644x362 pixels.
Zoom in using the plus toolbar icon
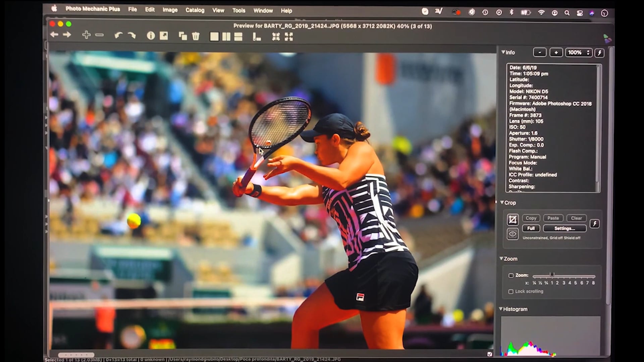click(x=87, y=35)
